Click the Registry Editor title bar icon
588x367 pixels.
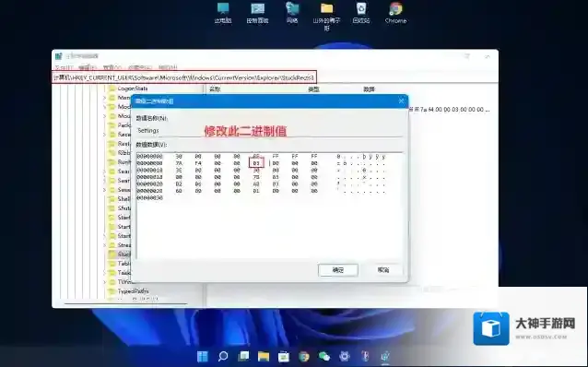[x=58, y=56]
